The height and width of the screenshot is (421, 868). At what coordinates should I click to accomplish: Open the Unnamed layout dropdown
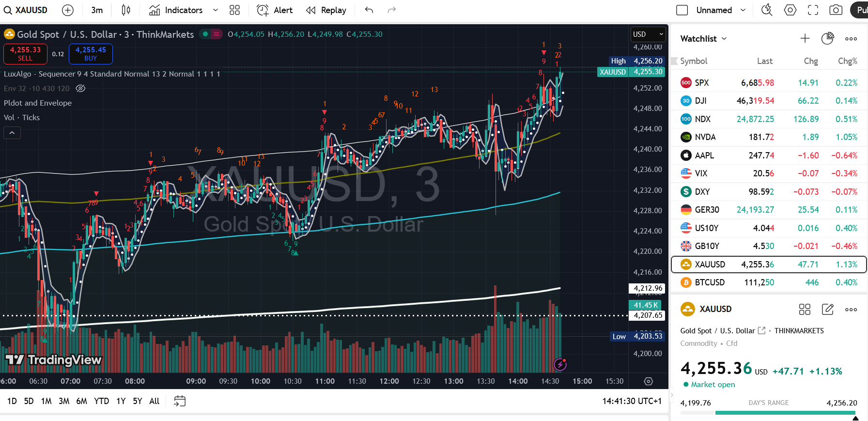coord(721,10)
